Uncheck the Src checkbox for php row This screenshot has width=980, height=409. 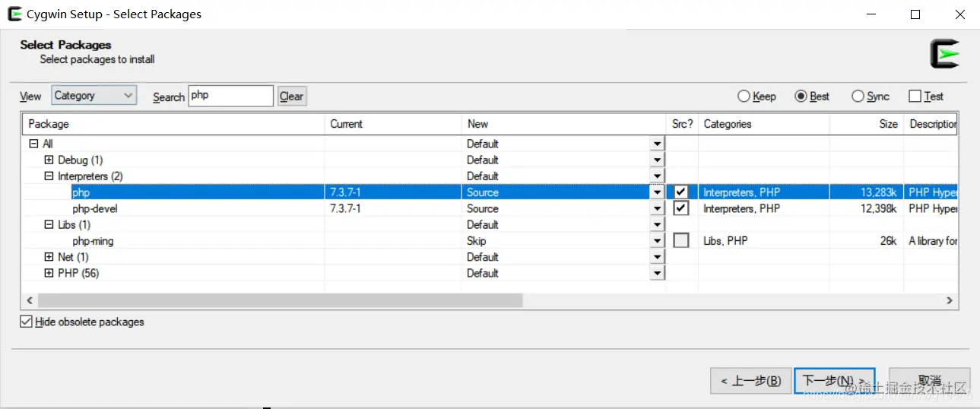pos(681,192)
